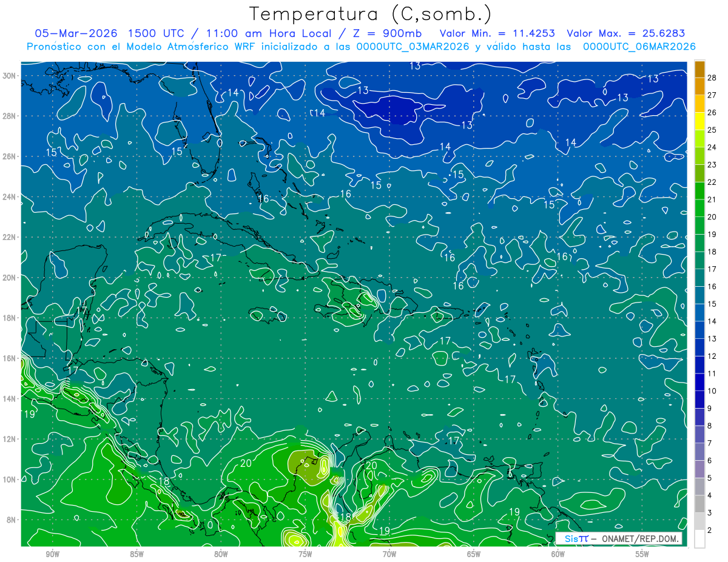Click the latitude axis label "30N"
728x562 pixels.
tap(8, 76)
